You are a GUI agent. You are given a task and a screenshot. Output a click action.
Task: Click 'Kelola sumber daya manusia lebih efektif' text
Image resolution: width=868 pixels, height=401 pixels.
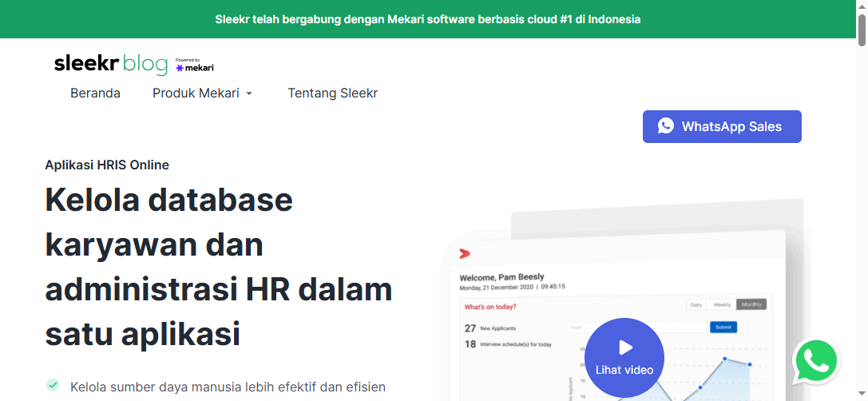228,387
